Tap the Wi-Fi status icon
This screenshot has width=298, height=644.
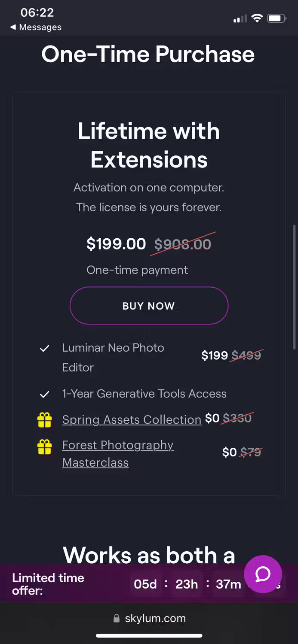(x=257, y=18)
